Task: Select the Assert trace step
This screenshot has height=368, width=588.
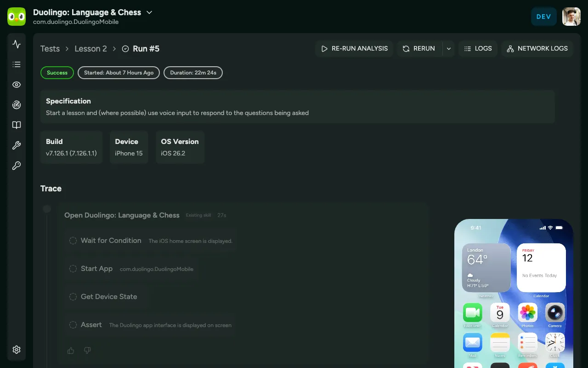Action: pyautogui.click(x=150, y=325)
